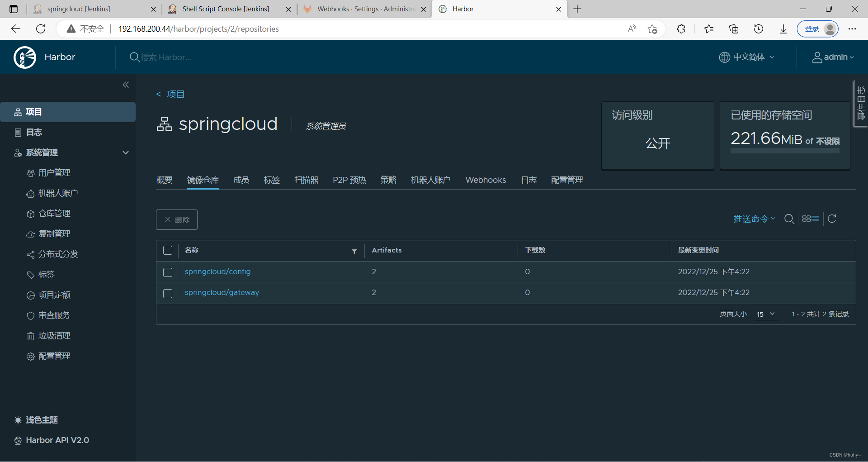
Task: Click the Harbor logo icon
Action: [25, 57]
